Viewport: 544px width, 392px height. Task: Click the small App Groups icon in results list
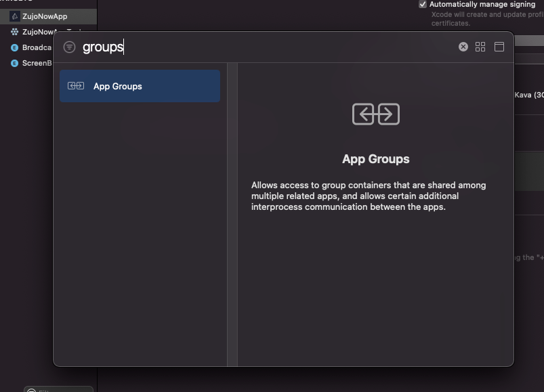coord(75,86)
